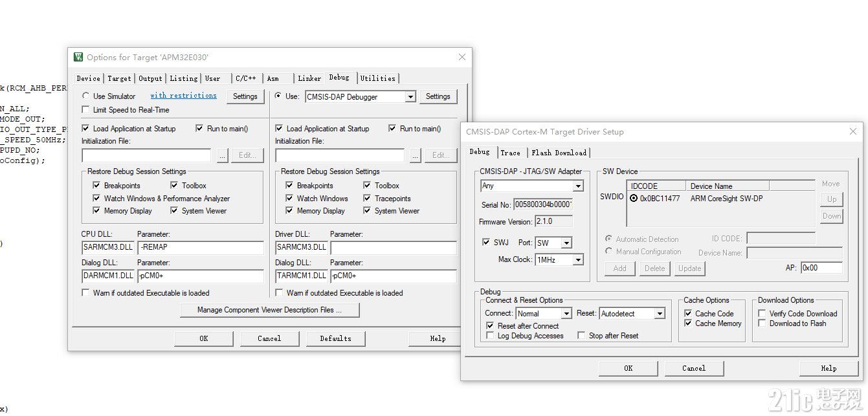
Task: Click the TARMCM1.DLL dialog DLL field
Action: (302, 276)
